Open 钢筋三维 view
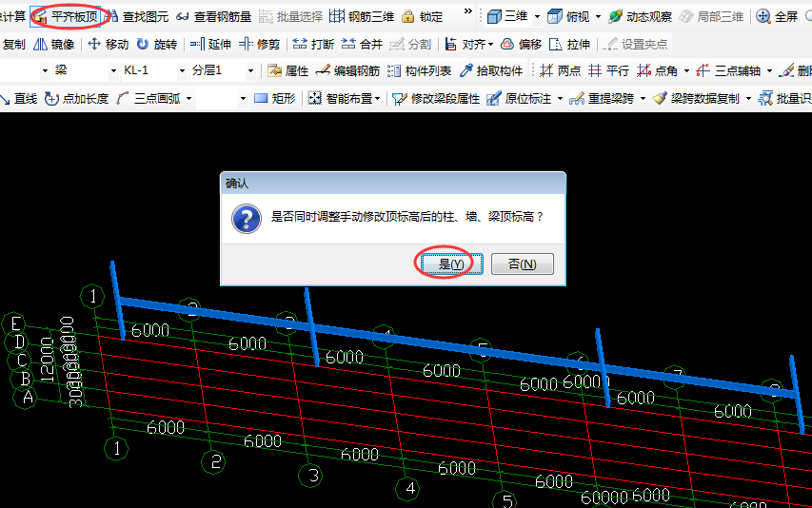Viewport: 812px width, 508px height. tap(362, 16)
